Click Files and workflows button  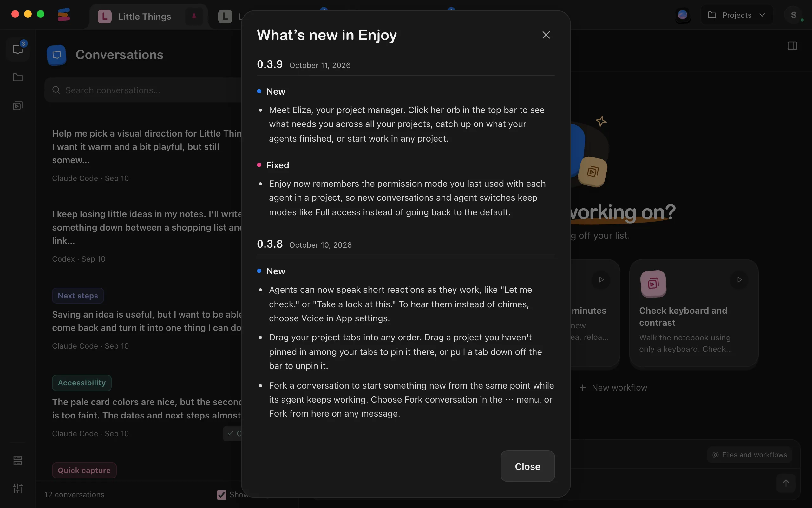point(750,455)
